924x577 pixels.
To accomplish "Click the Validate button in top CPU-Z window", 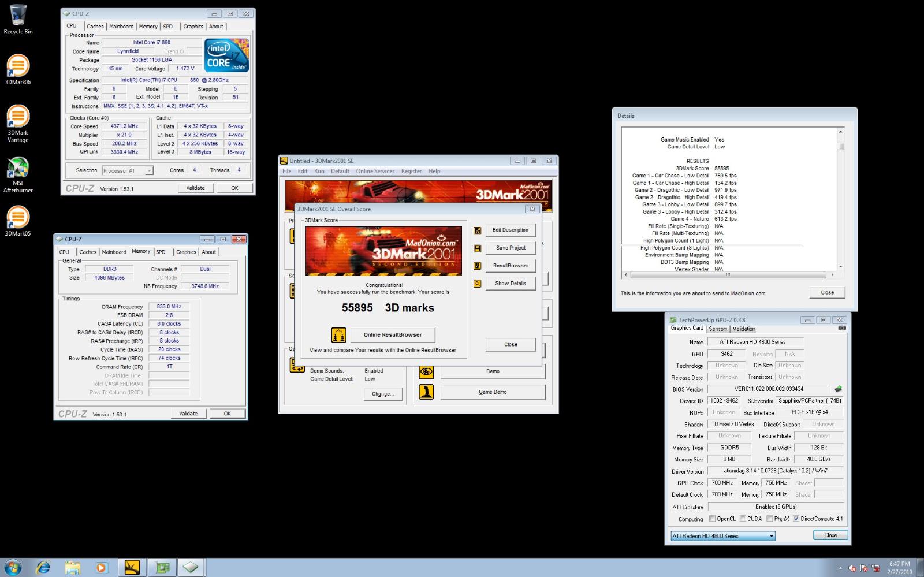I will (x=195, y=188).
